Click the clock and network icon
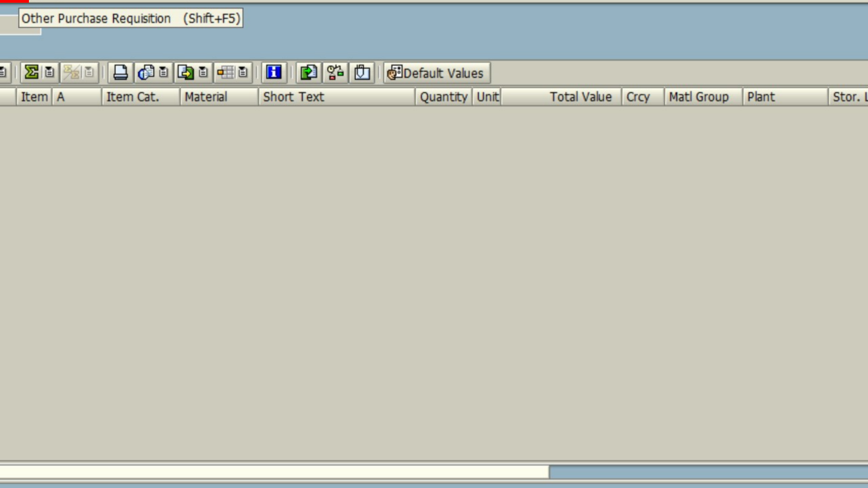Viewport: 868px width, 488px height. click(x=335, y=72)
